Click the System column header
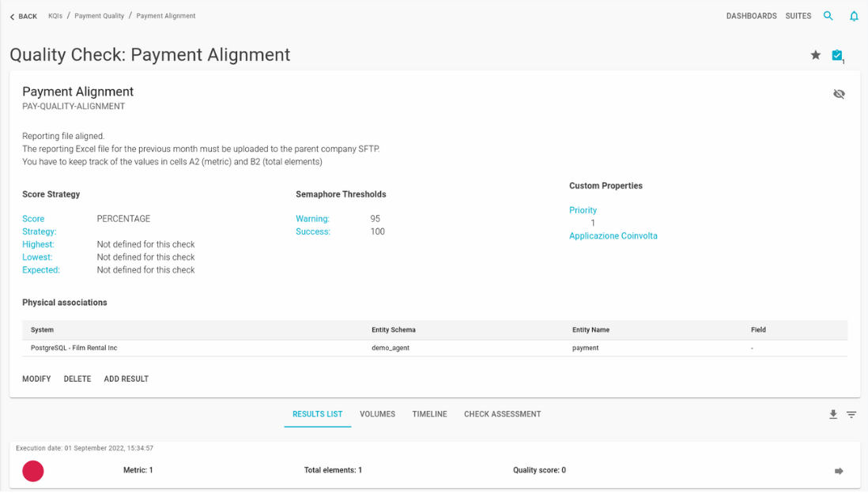Image resolution: width=868 pixels, height=493 pixels. (42, 329)
